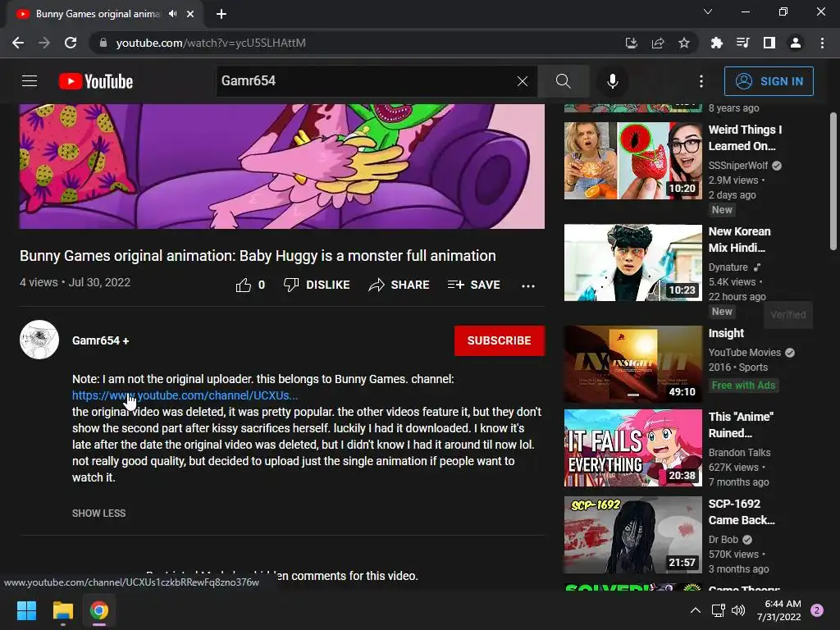Open Chrome profile avatar icon
840x630 pixels.
[796, 43]
